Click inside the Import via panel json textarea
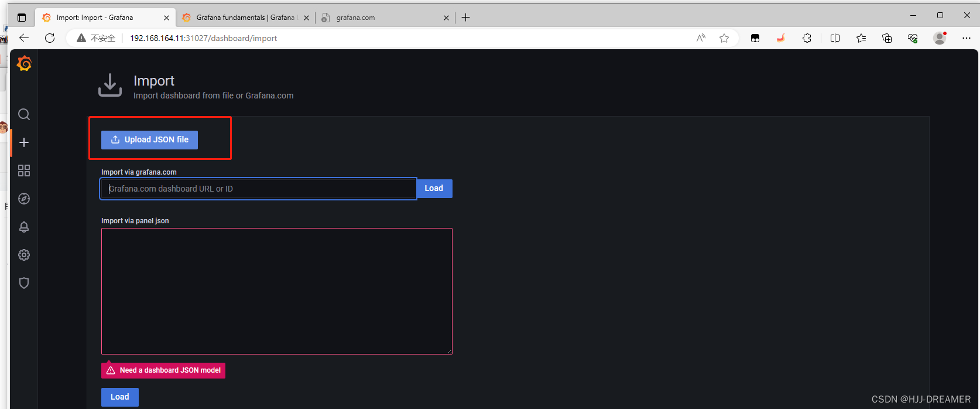The width and height of the screenshot is (980, 409). (277, 291)
